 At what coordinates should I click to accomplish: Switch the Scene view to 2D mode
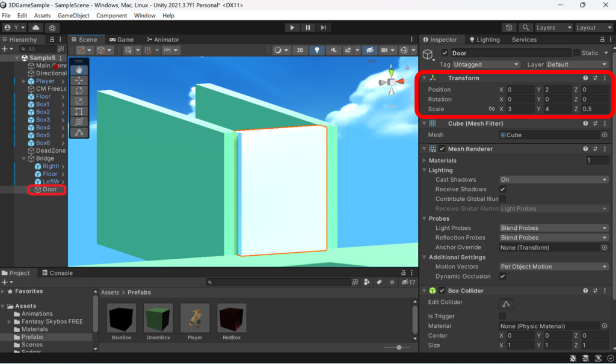tap(300, 50)
